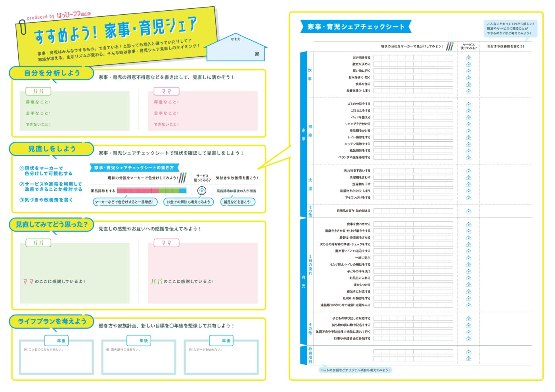Select the ライフプランを考えよう section header

pyautogui.click(x=52, y=321)
